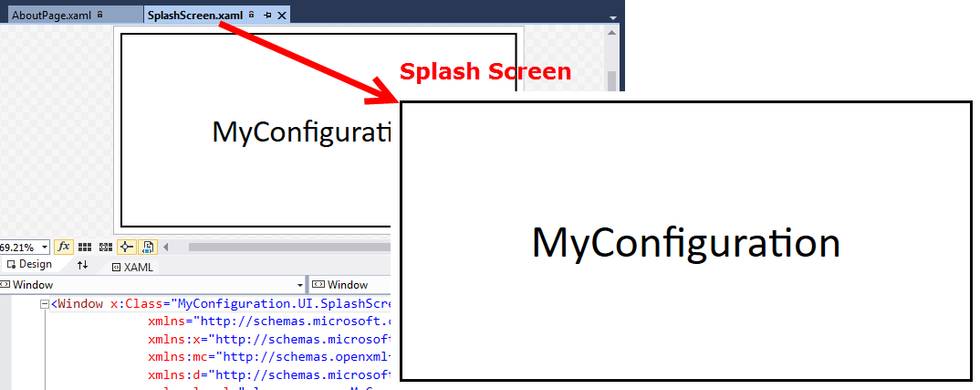Viewport: 980px width, 390px height.
Task: Toggle the artboard background button
Action: [x=148, y=248]
